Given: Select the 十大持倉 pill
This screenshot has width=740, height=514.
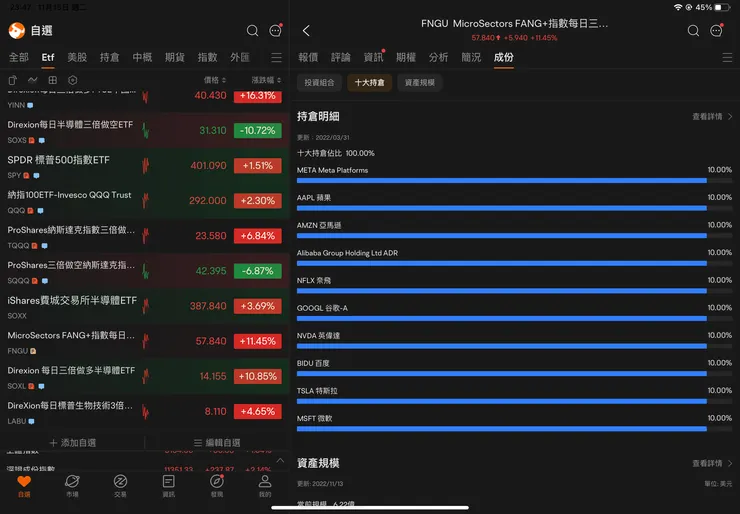Looking at the screenshot, I should point(370,83).
